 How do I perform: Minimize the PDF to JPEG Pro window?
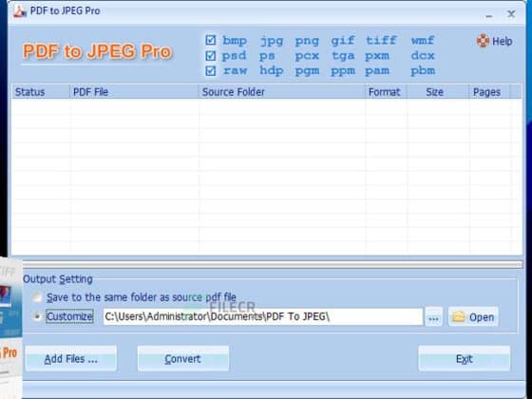[489, 15]
